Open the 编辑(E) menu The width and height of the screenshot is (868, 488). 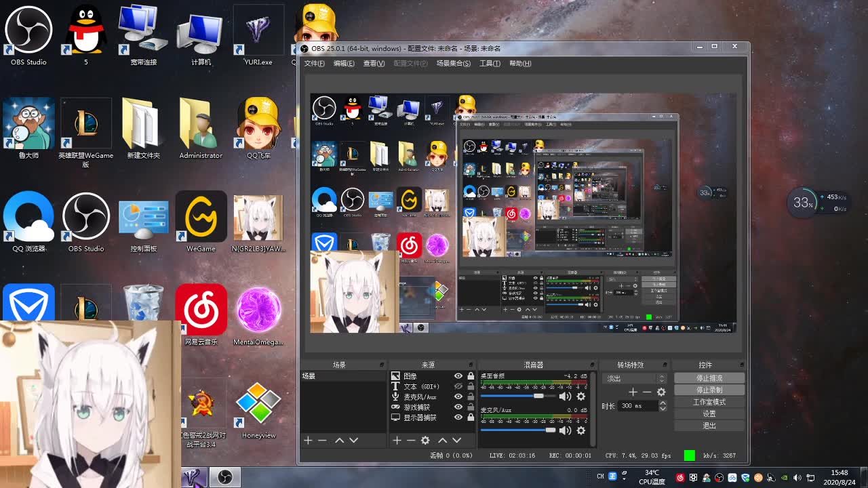click(x=344, y=63)
